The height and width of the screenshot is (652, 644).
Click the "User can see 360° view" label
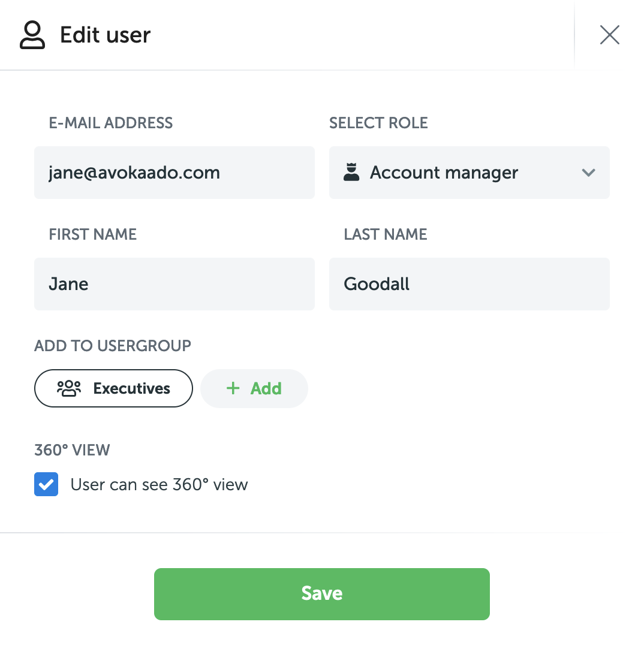[x=159, y=484]
